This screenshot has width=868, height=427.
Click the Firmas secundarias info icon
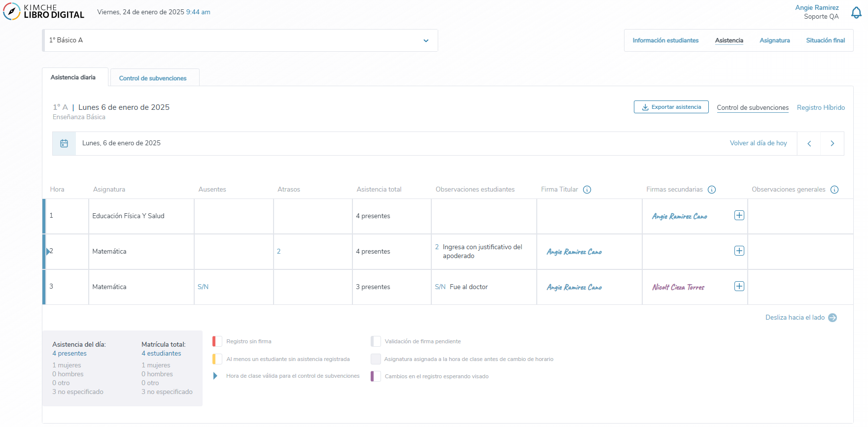[712, 190]
